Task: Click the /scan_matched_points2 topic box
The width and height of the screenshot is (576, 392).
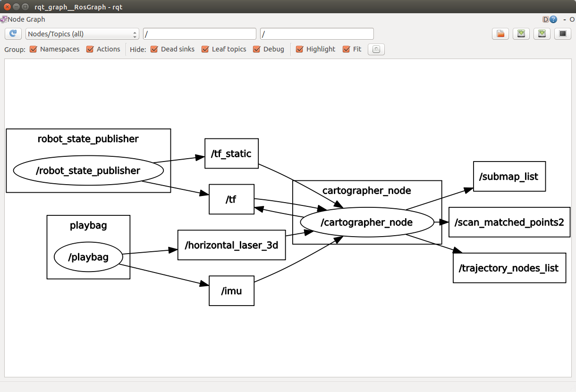Action: (509, 222)
